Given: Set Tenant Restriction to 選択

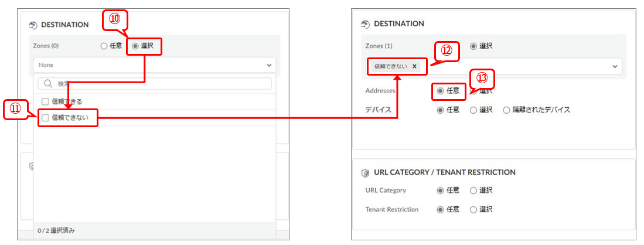Looking at the screenshot, I should (473, 209).
